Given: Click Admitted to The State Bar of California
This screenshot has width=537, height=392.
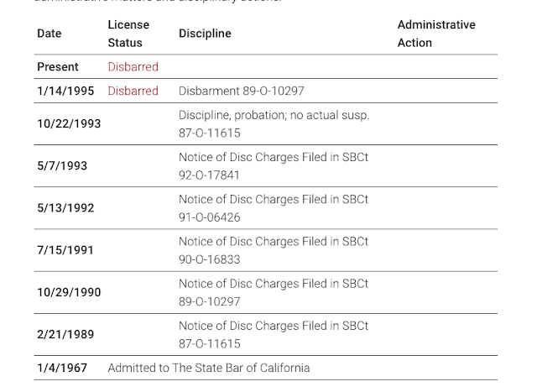Looking at the screenshot, I should (x=209, y=368).
